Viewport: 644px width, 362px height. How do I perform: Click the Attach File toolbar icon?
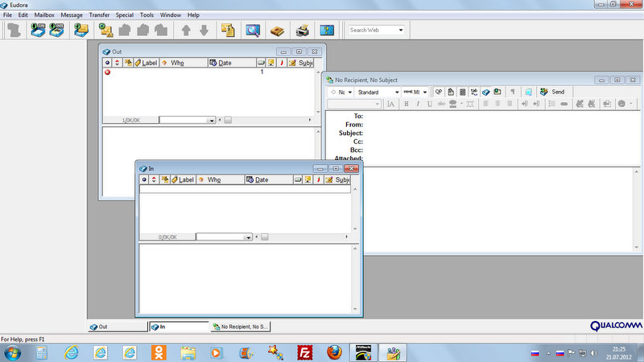pyautogui.click(x=228, y=30)
